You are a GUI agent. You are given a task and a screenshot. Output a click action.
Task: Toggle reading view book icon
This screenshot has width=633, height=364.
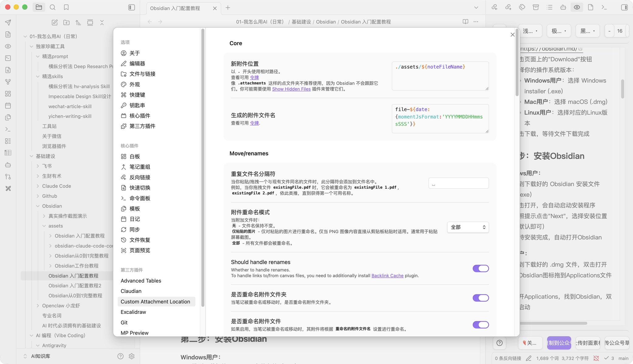[465, 22]
